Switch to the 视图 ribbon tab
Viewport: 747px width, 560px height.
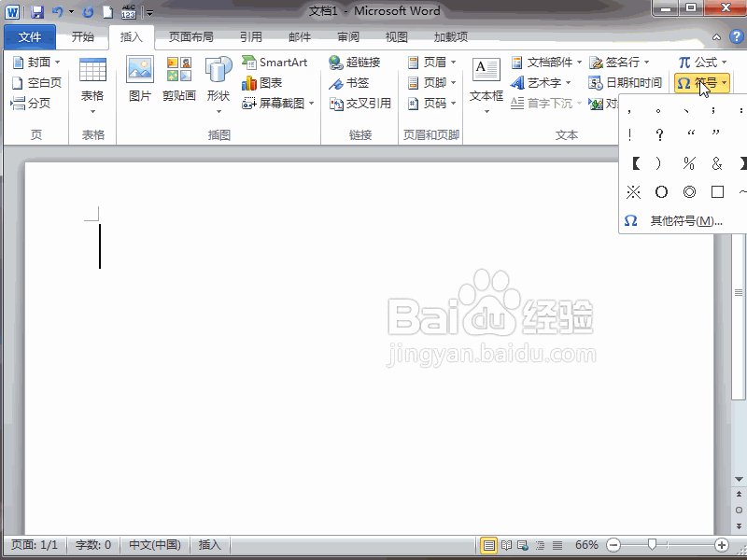click(x=396, y=36)
